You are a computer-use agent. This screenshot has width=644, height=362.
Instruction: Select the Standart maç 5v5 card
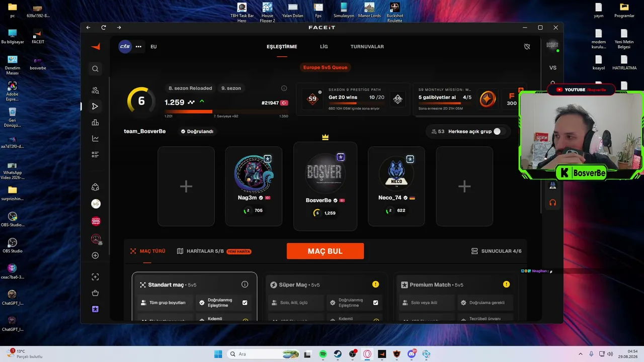(194, 297)
